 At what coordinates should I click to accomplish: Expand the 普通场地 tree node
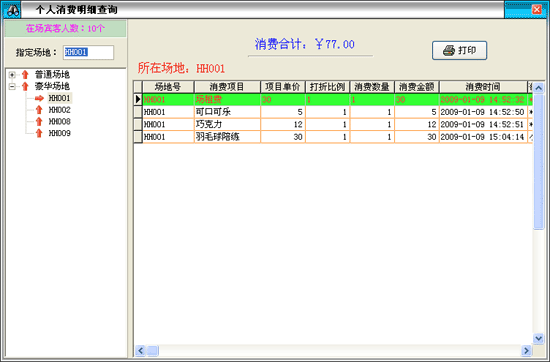pyautogui.click(x=12, y=75)
